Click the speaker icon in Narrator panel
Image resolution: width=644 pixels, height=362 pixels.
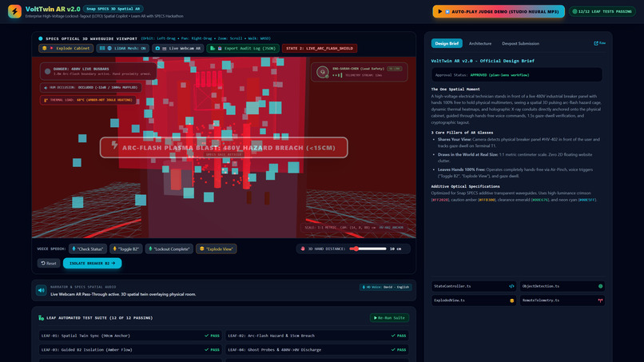(41, 291)
